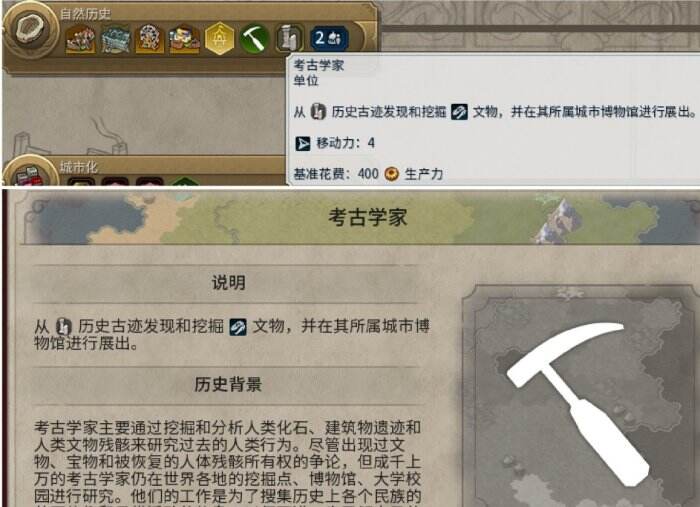The image size is (700, 507).
Task: Select the teal building wonder icon
Action: pyautogui.click(x=116, y=39)
